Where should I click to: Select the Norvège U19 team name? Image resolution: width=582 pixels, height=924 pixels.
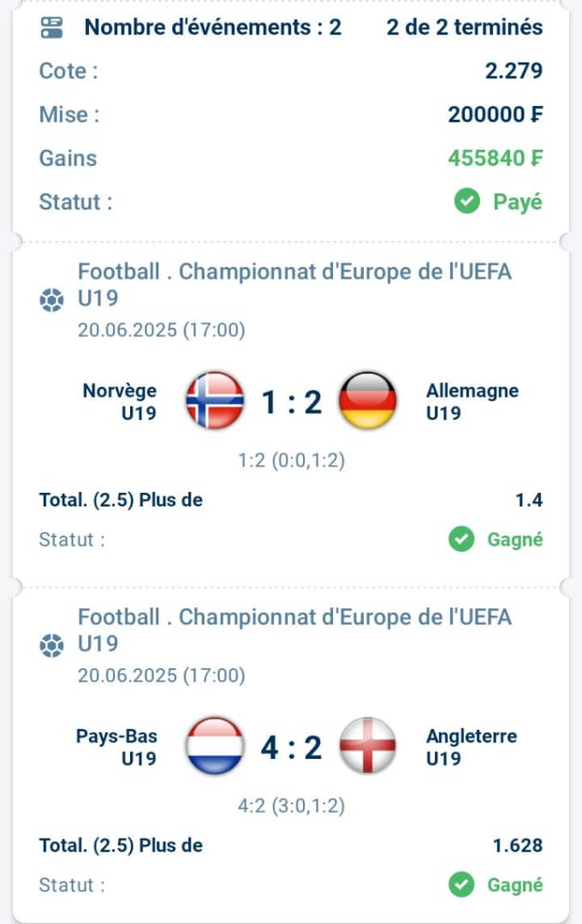(x=120, y=401)
